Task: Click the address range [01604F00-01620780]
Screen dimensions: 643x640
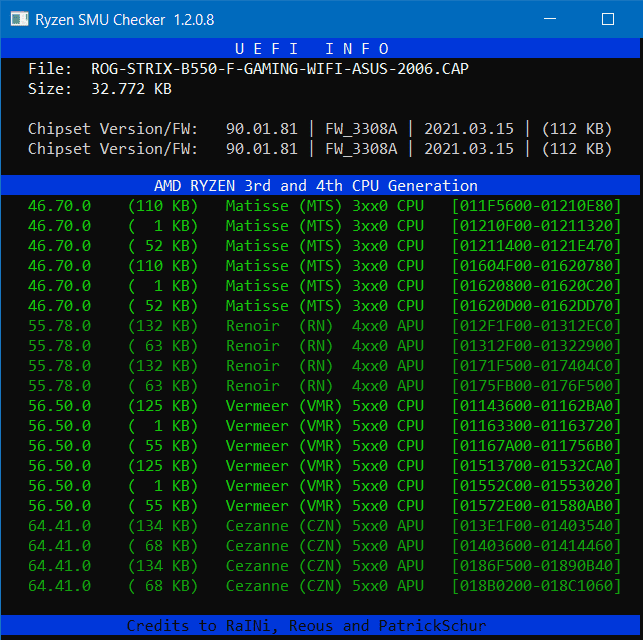Action: 536,266
